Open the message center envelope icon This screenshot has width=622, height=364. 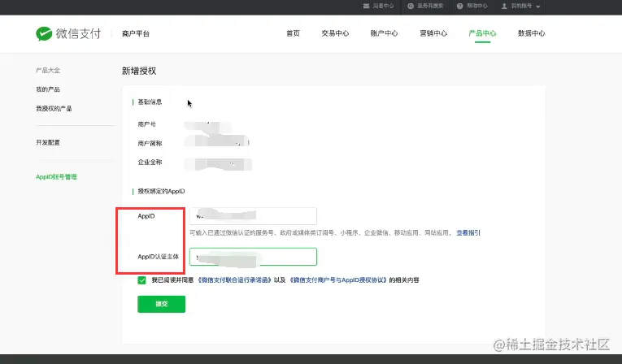pyautogui.click(x=366, y=6)
